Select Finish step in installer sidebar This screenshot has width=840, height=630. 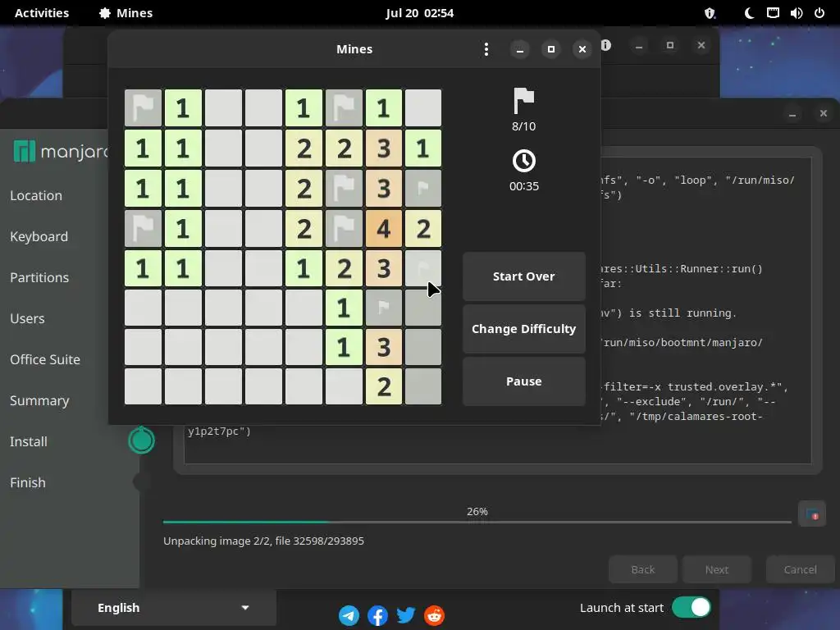coord(27,482)
